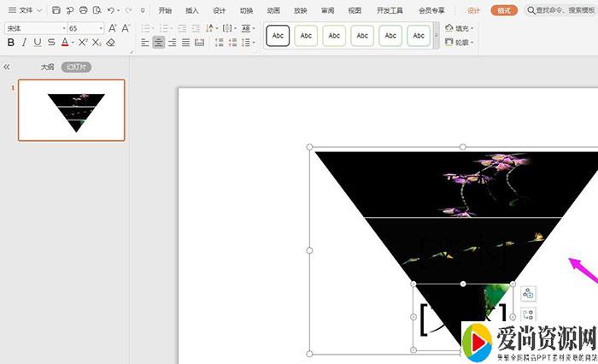Toggle italic formatting
598x364 pixels.
click(24, 42)
